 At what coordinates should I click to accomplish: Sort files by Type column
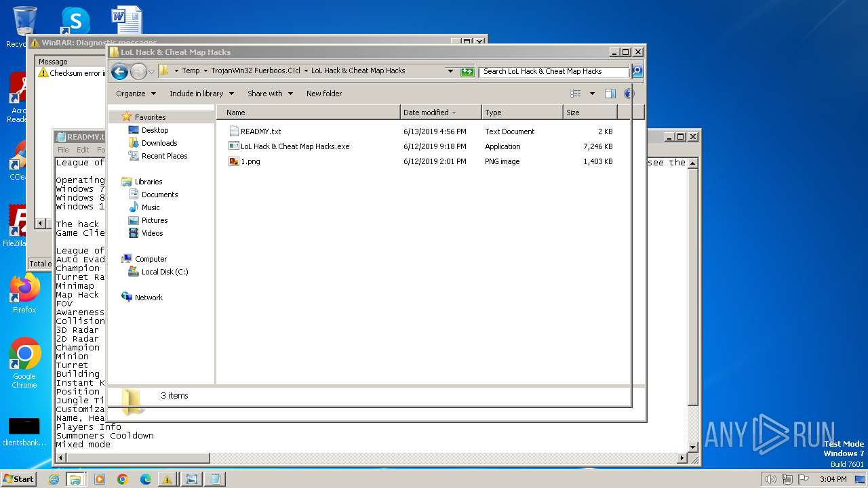[522, 113]
